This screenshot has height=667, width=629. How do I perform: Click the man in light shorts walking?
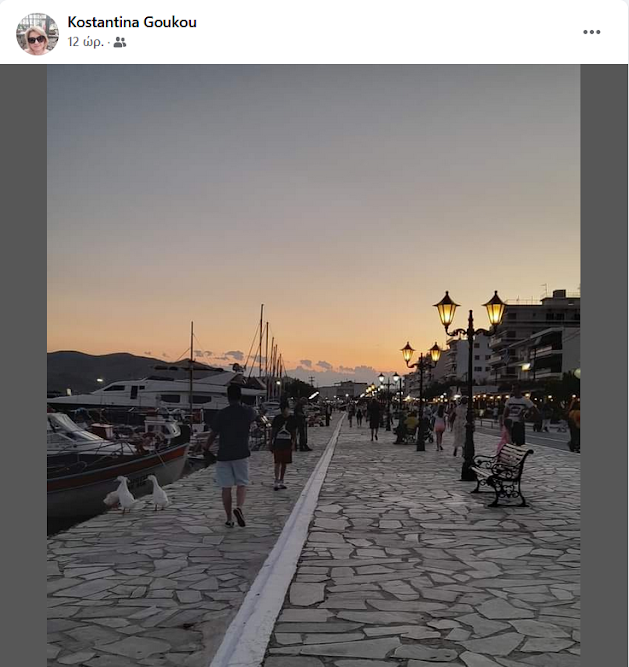(232, 456)
